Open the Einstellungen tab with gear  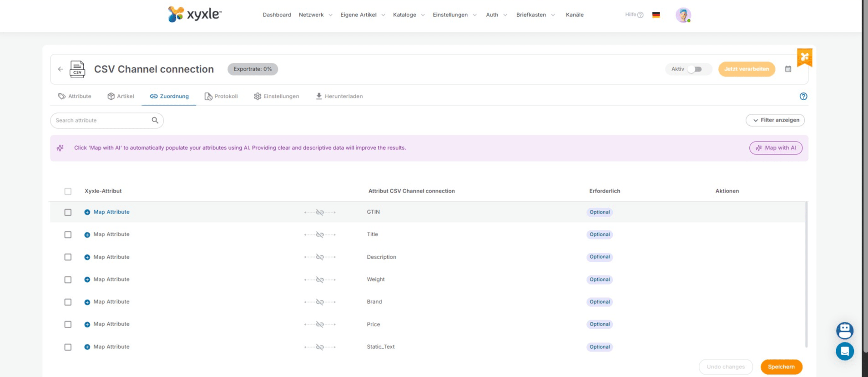pyautogui.click(x=277, y=96)
